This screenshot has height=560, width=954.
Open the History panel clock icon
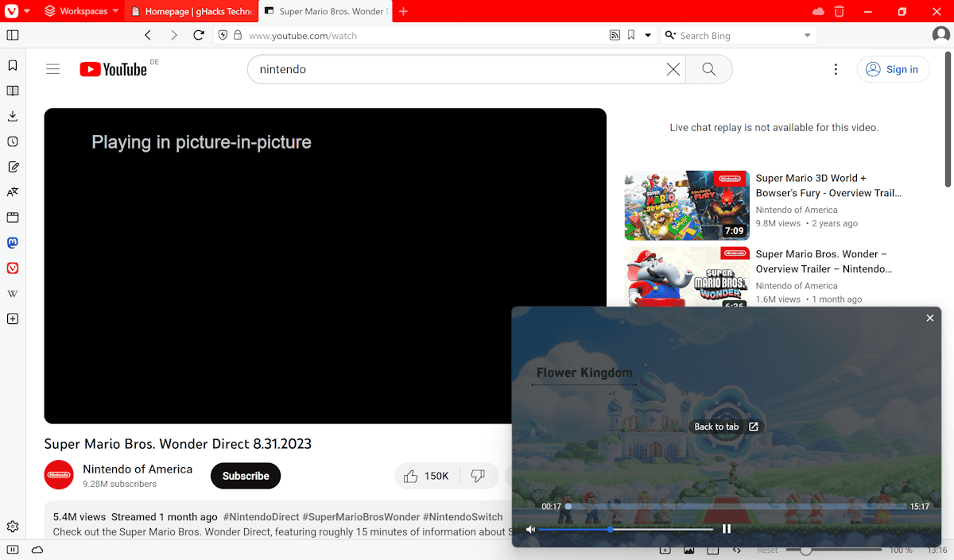click(13, 141)
